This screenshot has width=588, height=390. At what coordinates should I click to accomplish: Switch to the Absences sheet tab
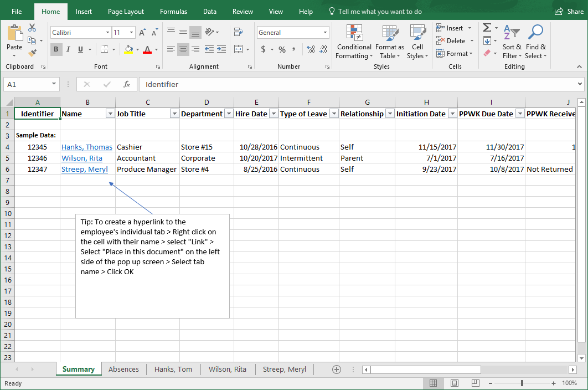point(123,369)
